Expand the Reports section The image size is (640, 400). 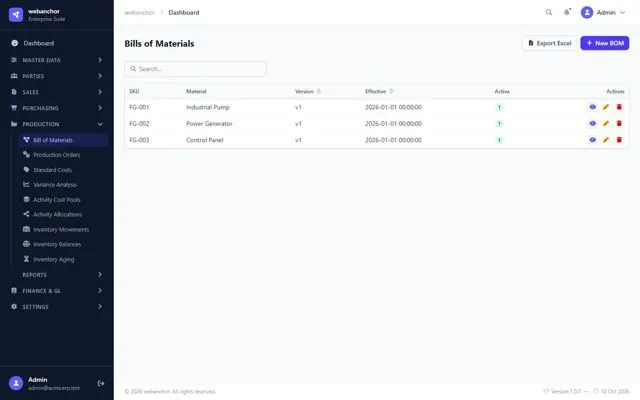[x=57, y=275]
